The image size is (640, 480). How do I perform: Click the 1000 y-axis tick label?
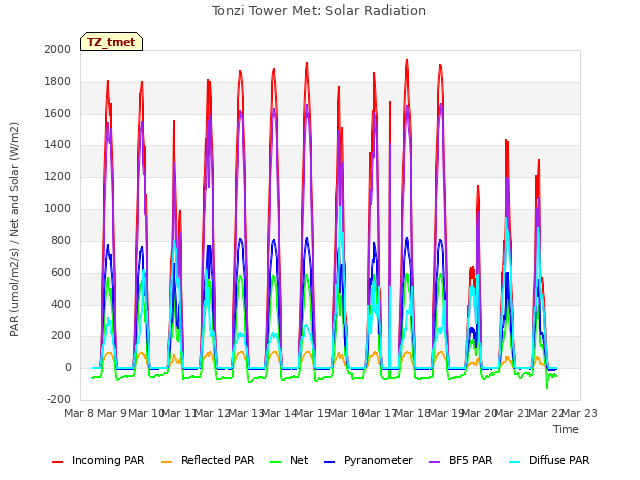58,208
